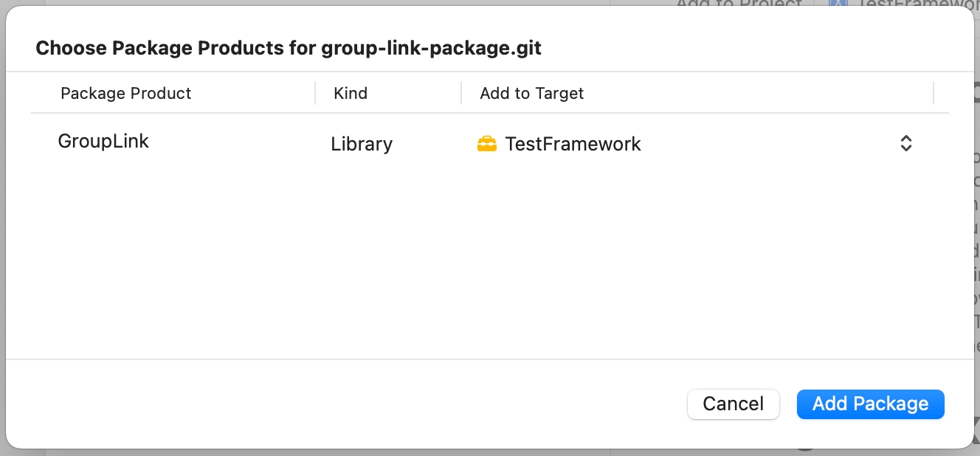The height and width of the screenshot is (456, 980).
Task: Click the Library kind cell
Action: 362,144
